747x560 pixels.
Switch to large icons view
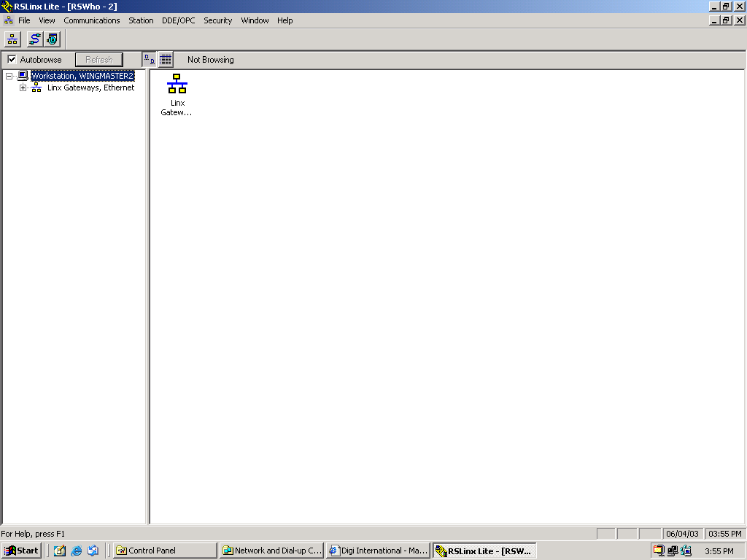[x=149, y=60]
